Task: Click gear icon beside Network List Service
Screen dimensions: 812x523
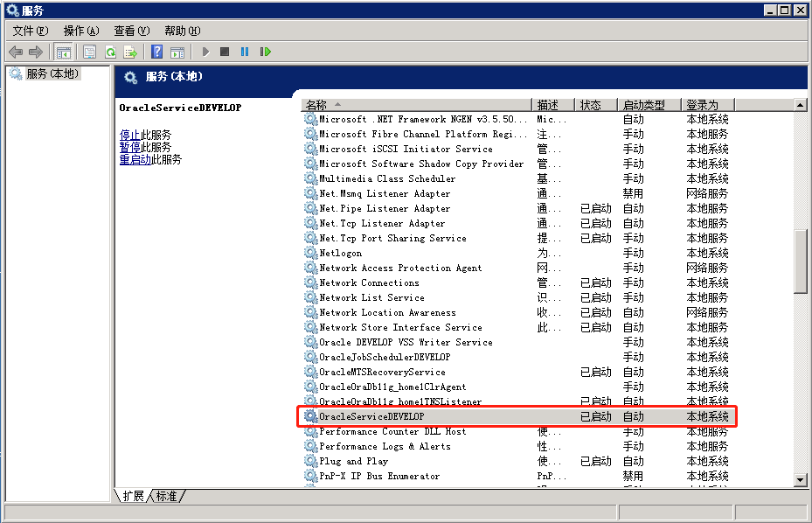Action: click(x=310, y=297)
